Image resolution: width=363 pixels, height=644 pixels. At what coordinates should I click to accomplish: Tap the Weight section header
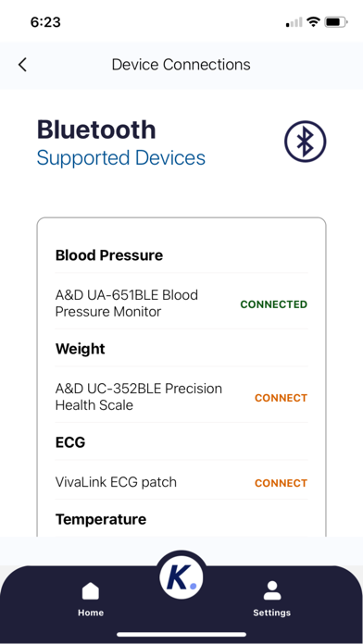(81, 349)
